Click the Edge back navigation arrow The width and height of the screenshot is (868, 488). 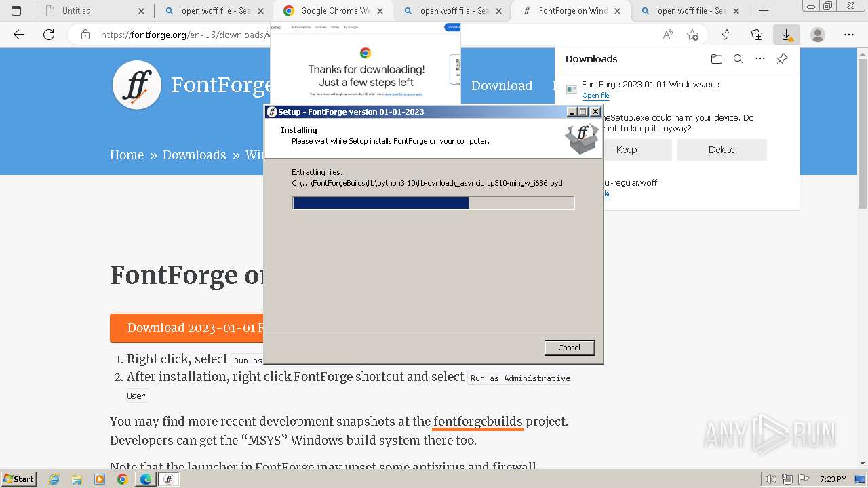(x=19, y=35)
